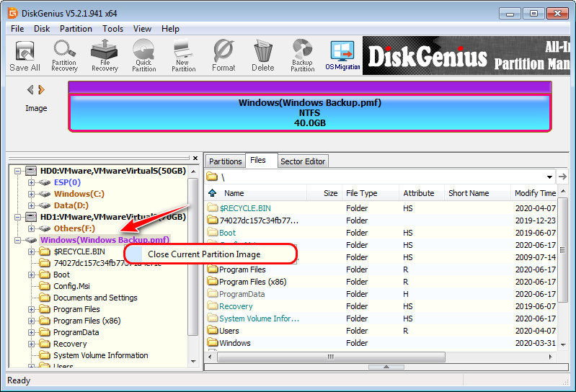Click the Delete trash can icon
Screen dimensions: 576x392
pos(262,55)
